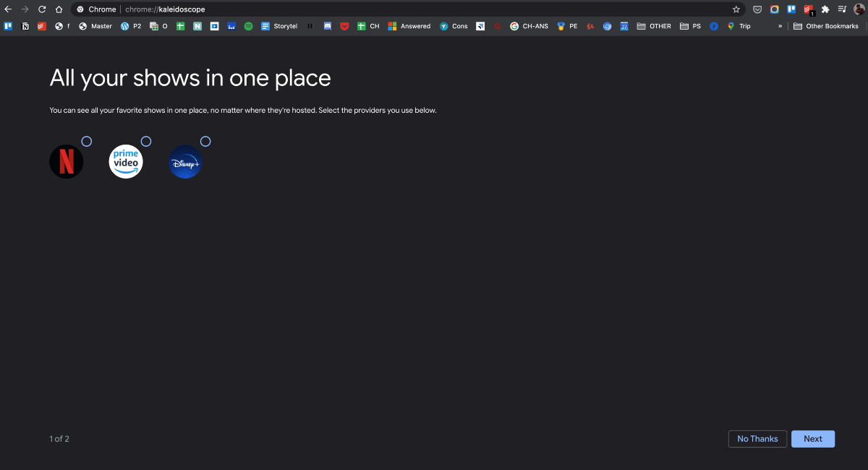Image resolution: width=868 pixels, height=470 pixels.
Task: Open the Storytel bookmark
Action: [278, 26]
